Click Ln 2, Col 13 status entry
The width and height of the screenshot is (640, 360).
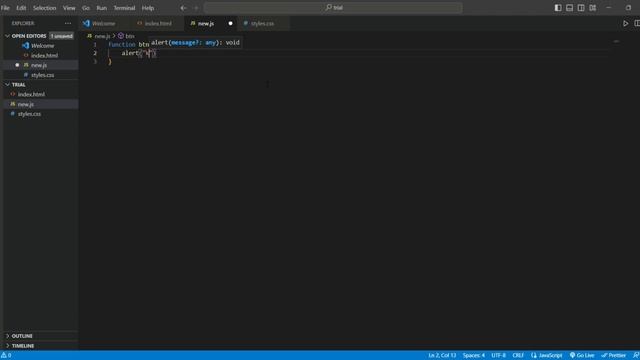tap(442, 356)
